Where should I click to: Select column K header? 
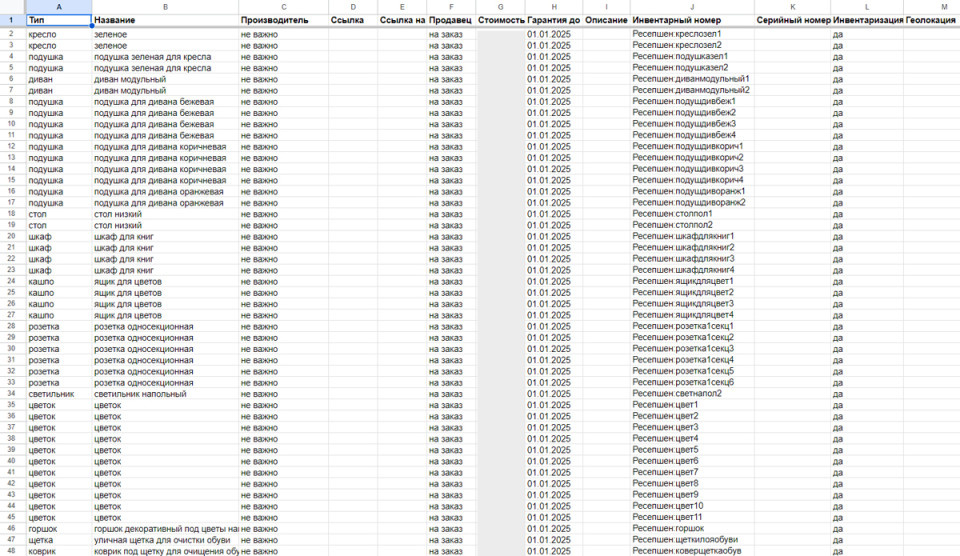792,7
